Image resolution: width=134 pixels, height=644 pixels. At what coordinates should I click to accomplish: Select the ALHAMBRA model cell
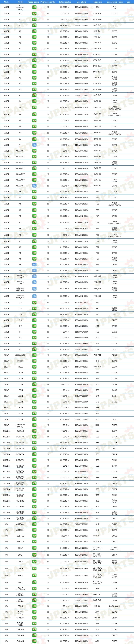click(x=20, y=355)
